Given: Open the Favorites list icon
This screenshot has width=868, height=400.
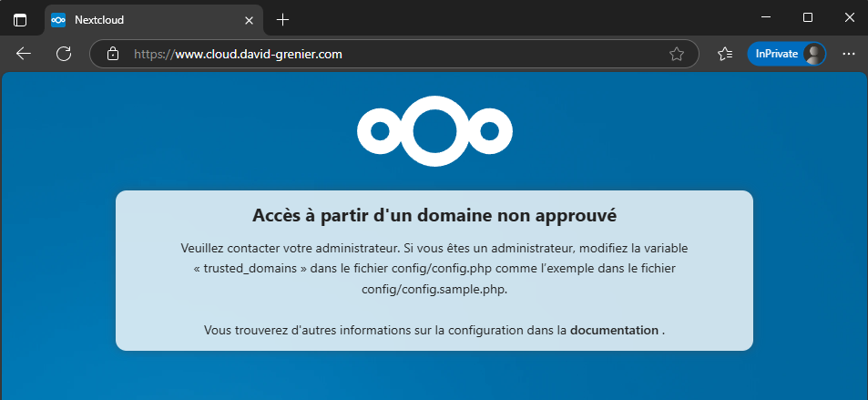Looking at the screenshot, I should 725,54.
